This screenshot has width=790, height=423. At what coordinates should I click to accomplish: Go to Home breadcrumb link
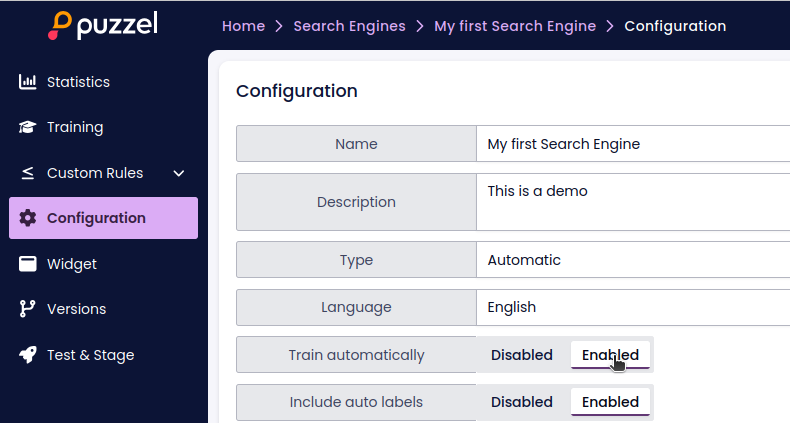click(243, 26)
